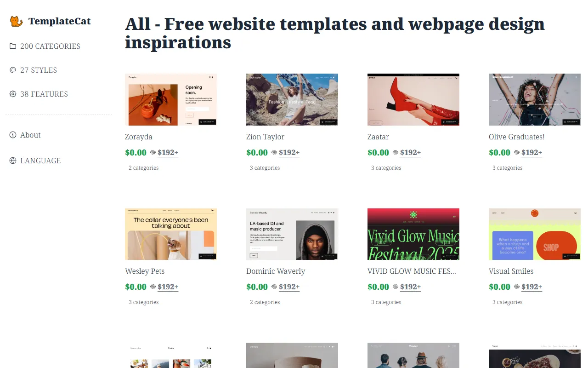
Task: Click the gear icon beside 38 FEATURES
Action: pos(13,94)
